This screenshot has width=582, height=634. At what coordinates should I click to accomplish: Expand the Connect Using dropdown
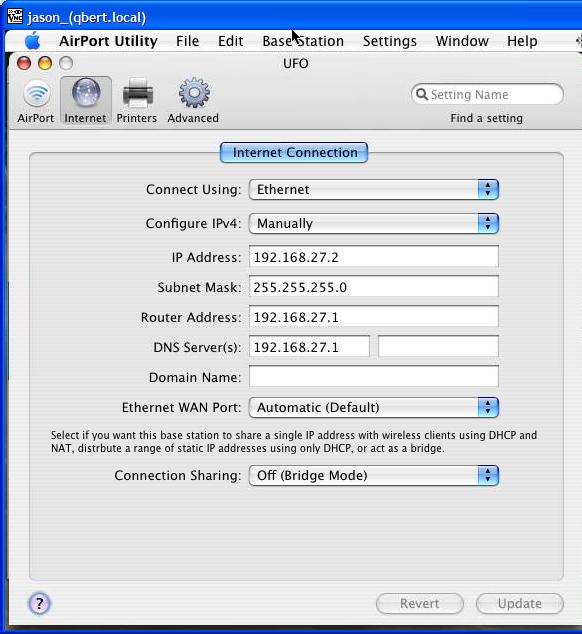[374, 189]
